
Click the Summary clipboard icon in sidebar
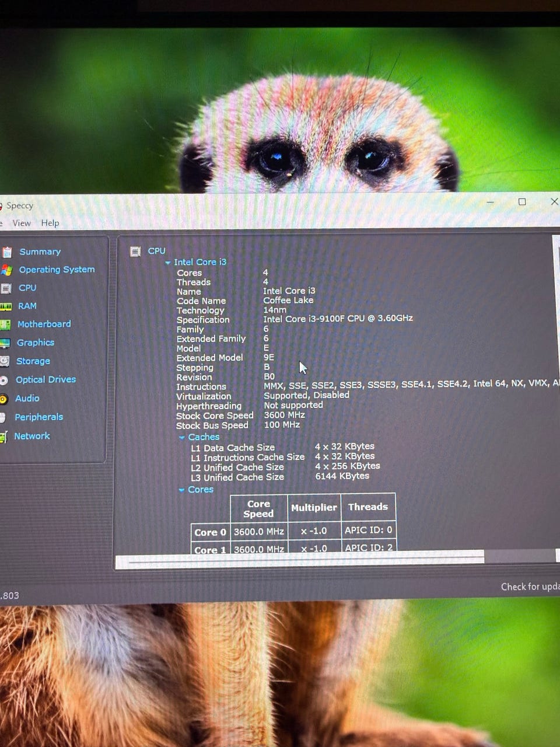7,252
